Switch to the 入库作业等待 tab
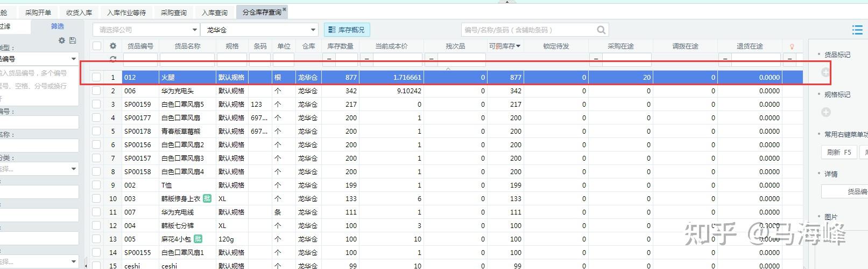Image resolution: width=868 pixels, height=269 pixels. 126,12
